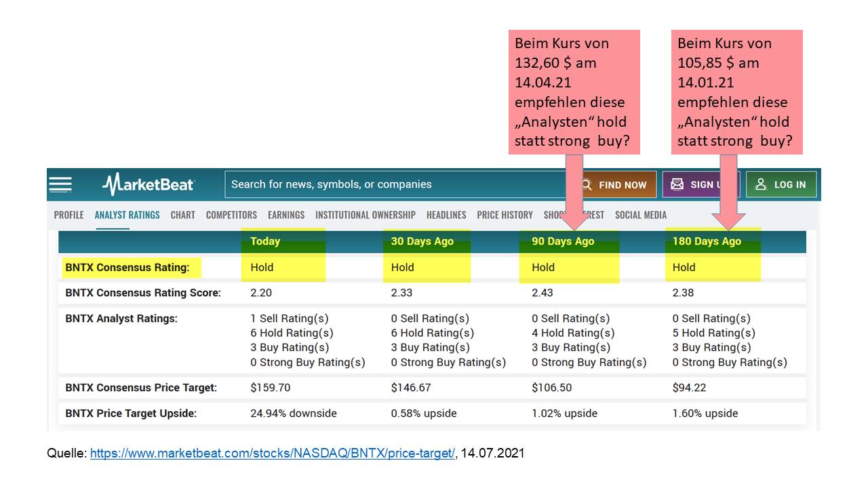Image resolution: width=868 pixels, height=488 pixels.
Task: Click the Hold rating in the 180 Days Ago column
Action: [684, 267]
